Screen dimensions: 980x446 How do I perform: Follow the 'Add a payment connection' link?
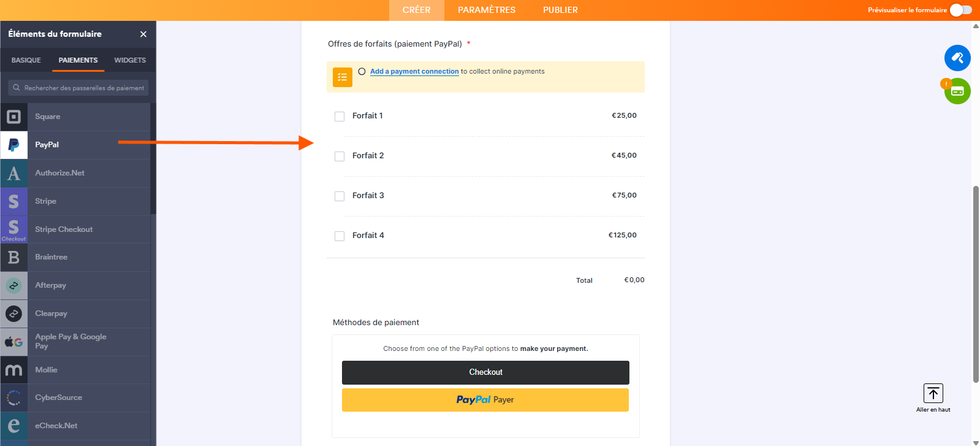coord(414,71)
